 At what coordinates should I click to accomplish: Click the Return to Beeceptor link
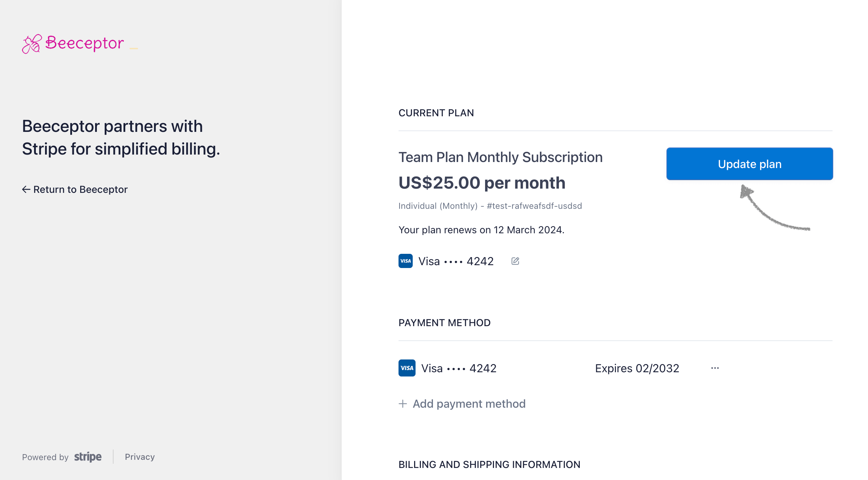[x=80, y=189]
